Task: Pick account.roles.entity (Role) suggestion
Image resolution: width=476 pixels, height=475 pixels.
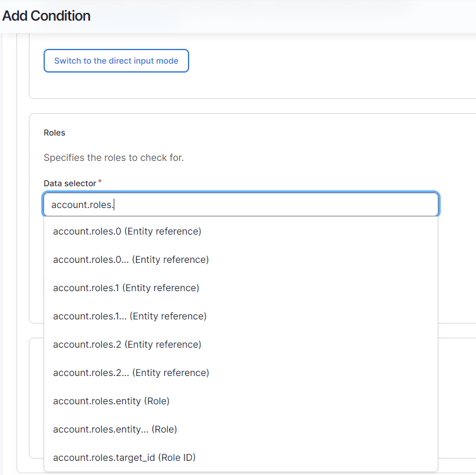Action: (241, 401)
